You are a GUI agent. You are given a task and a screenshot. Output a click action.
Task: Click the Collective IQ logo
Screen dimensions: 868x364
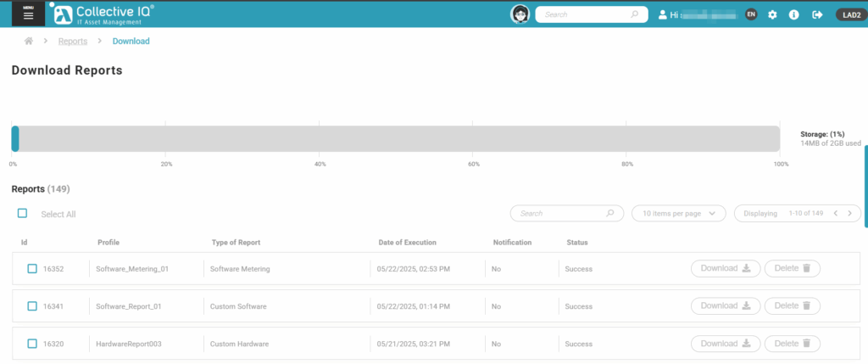pos(103,14)
